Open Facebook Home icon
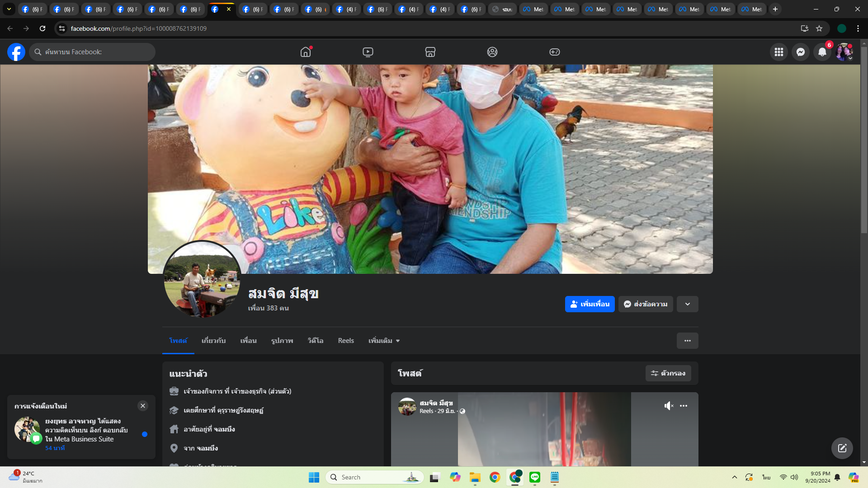The width and height of the screenshot is (868, 488). tap(306, 52)
